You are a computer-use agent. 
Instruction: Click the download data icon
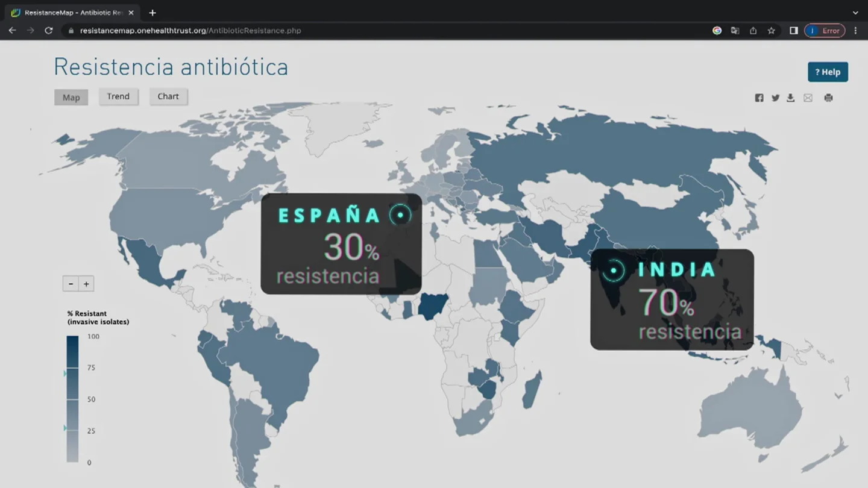[791, 98]
